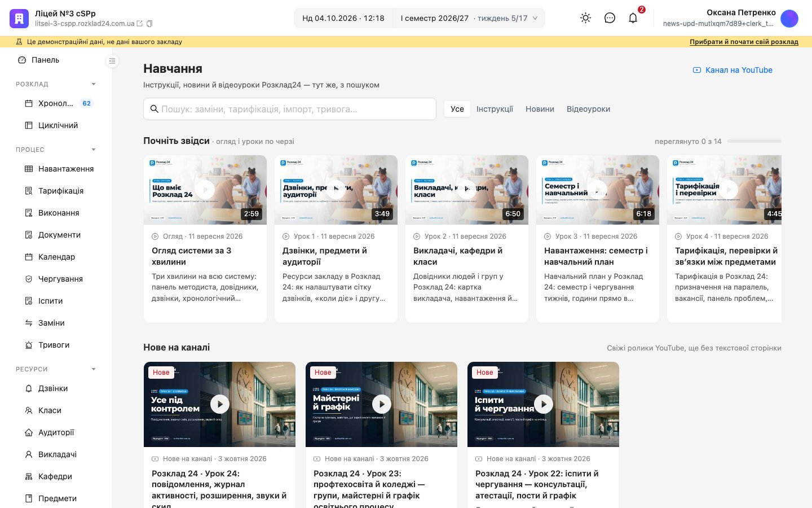This screenshot has width=812, height=508.
Task: Collapse the ПРОЦЕС sidebar section
Action: pos(94,150)
